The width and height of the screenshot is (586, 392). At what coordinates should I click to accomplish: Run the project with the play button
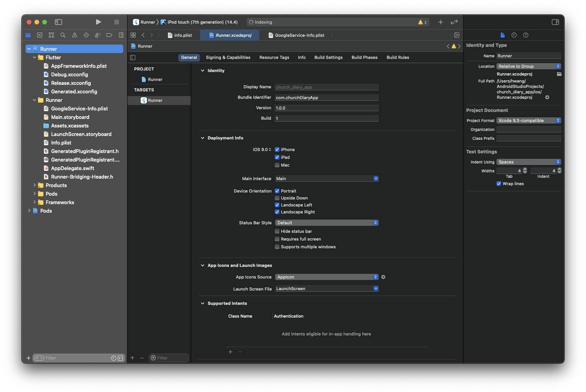click(x=98, y=22)
